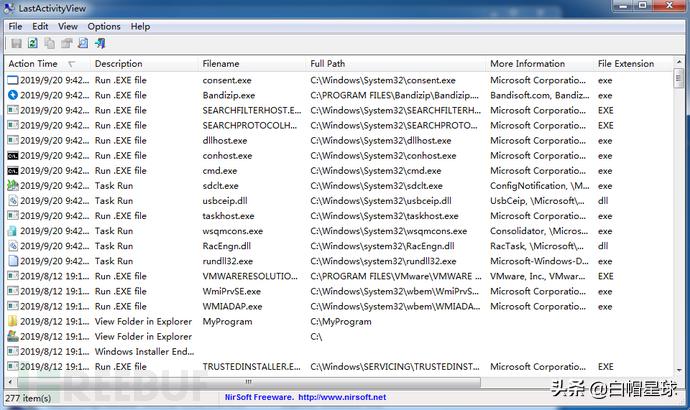Open the Help menu
Image resolution: width=690 pixels, height=410 pixels.
pyautogui.click(x=140, y=26)
